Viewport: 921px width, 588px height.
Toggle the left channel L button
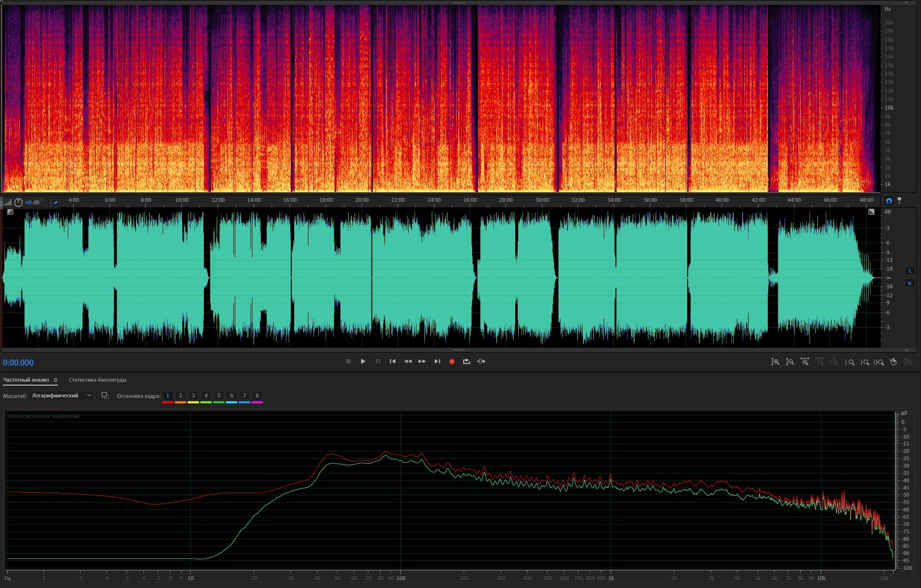[910, 271]
